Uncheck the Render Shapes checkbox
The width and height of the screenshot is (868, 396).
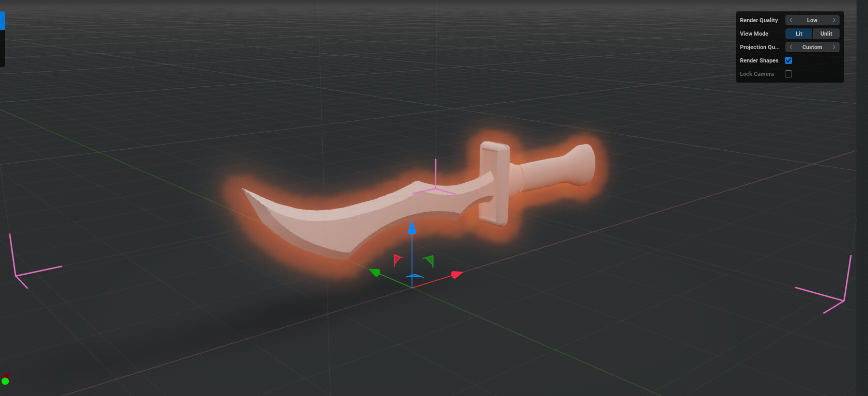point(788,60)
